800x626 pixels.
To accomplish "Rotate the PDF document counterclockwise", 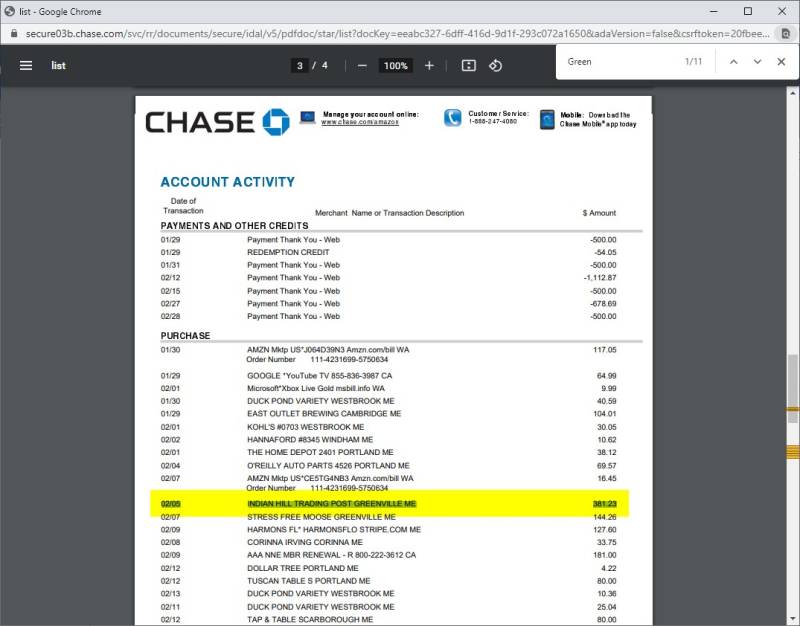I will pos(495,66).
